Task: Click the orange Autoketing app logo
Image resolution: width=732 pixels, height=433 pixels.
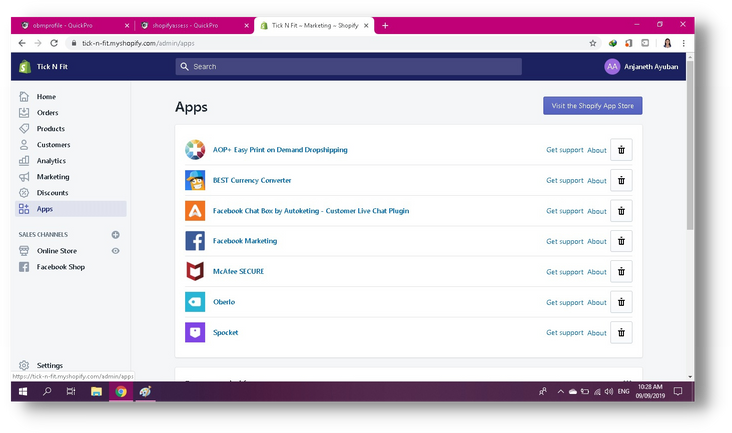Action: [x=195, y=211]
